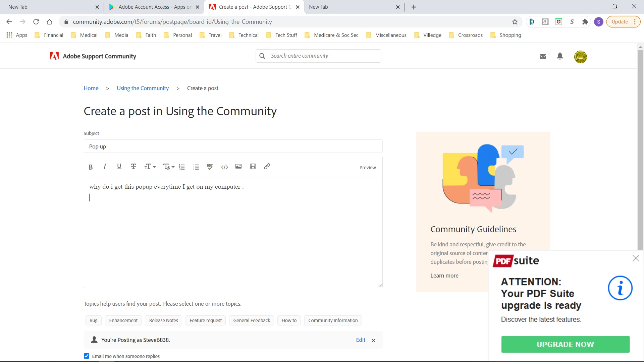This screenshot has width=644, height=362.
Task: Click the UPGRADE NOW button
Action: click(565, 344)
